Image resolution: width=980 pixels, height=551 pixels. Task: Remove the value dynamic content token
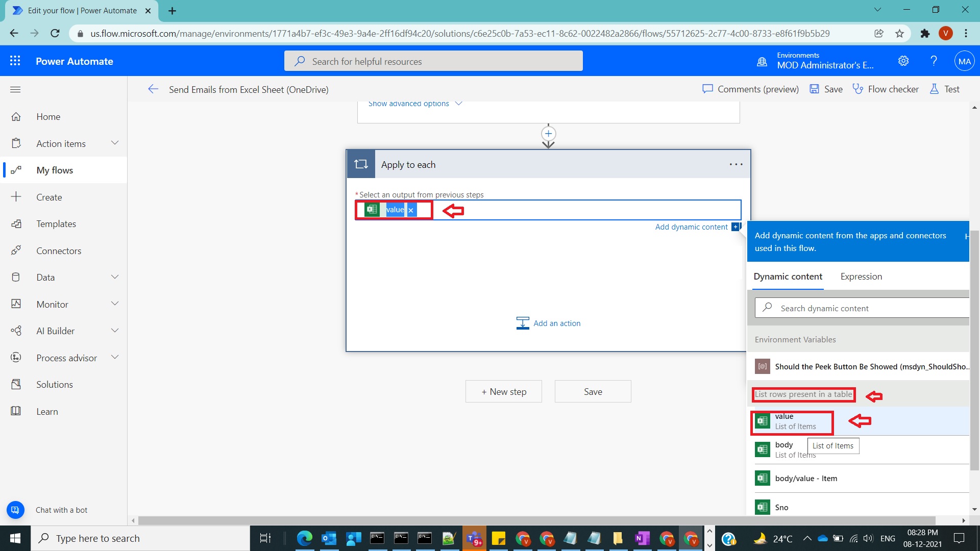pyautogui.click(x=411, y=210)
